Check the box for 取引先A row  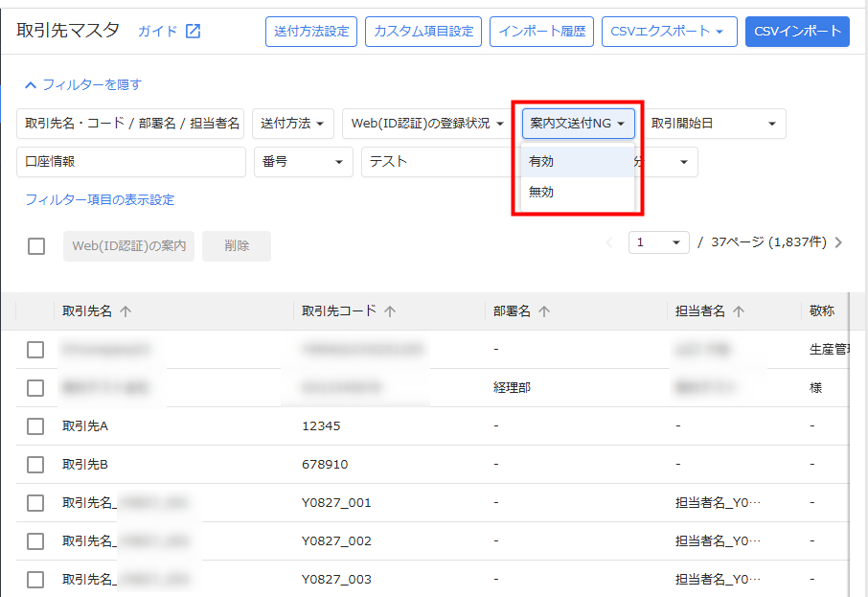coord(35,426)
